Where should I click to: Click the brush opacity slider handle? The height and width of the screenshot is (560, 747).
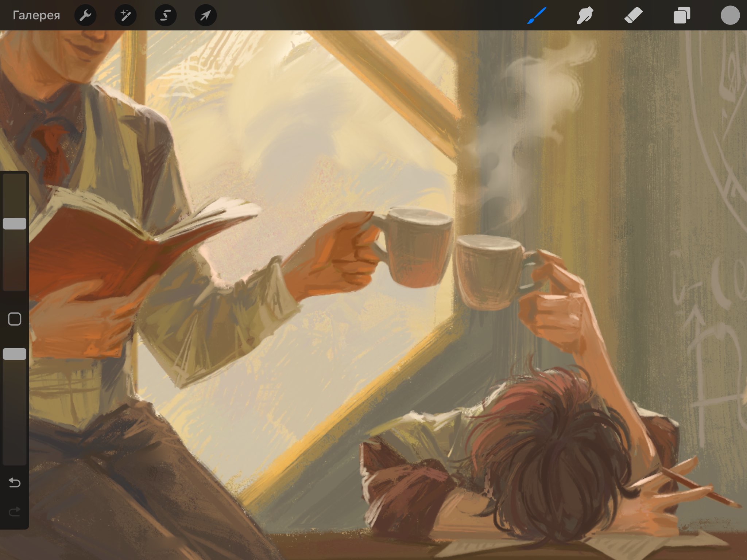(x=15, y=354)
